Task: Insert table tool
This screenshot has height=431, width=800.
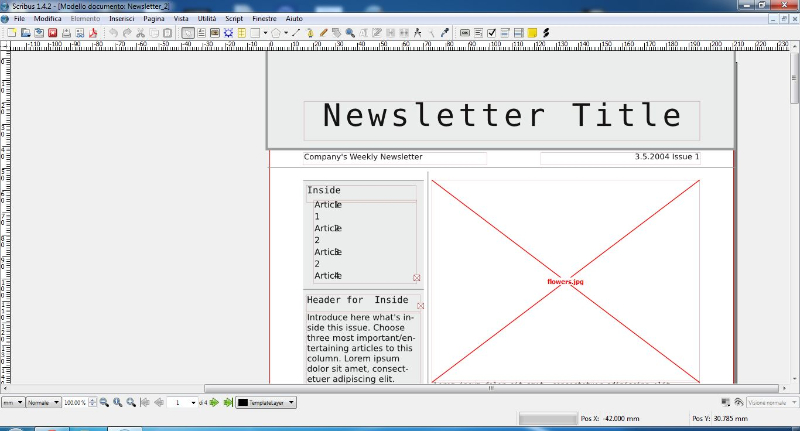Action: pyautogui.click(x=241, y=33)
